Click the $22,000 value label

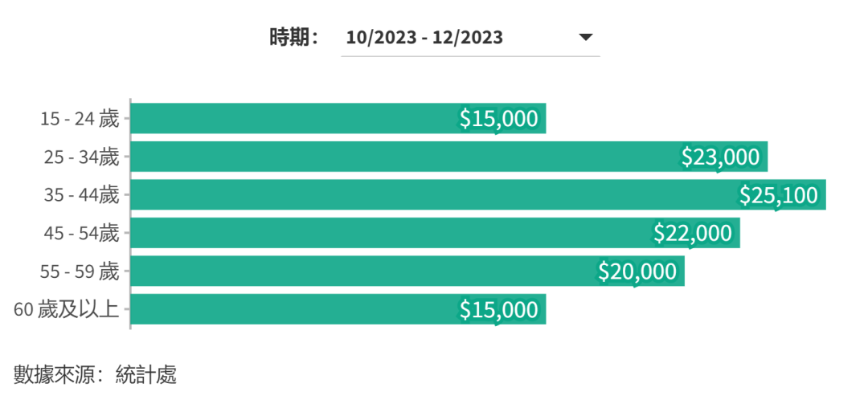[x=693, y=233]
